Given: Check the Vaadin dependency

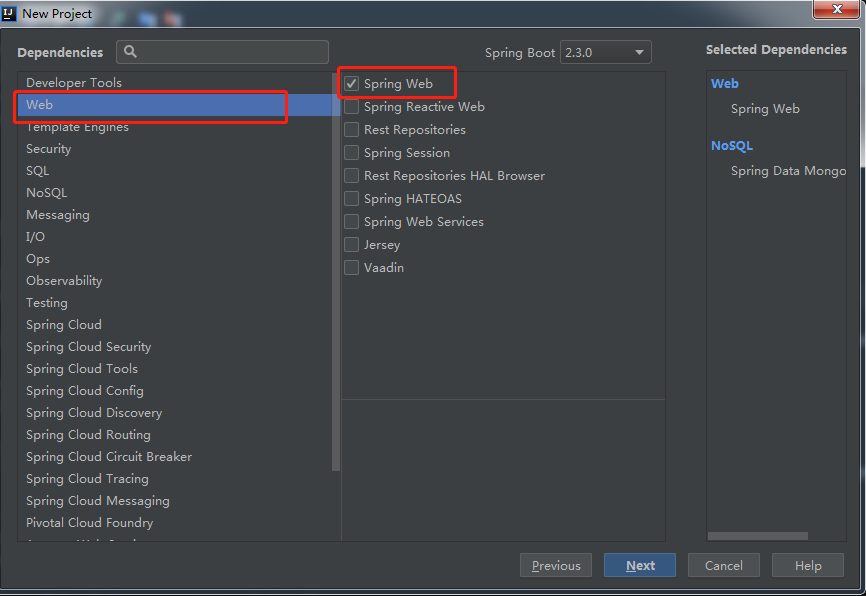Looking at the screenshot, I should click(x=352, y=267).
